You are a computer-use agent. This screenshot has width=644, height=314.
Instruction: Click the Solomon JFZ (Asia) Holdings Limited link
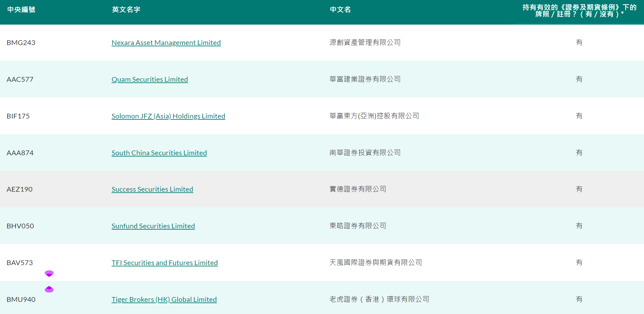click(168, 116)
